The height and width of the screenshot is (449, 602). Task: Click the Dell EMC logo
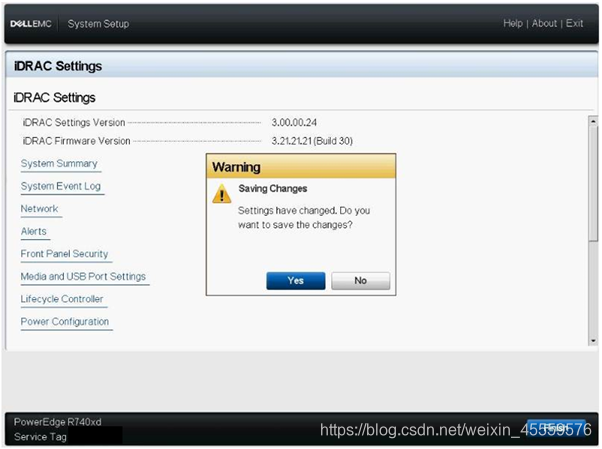tap(31, 24)
